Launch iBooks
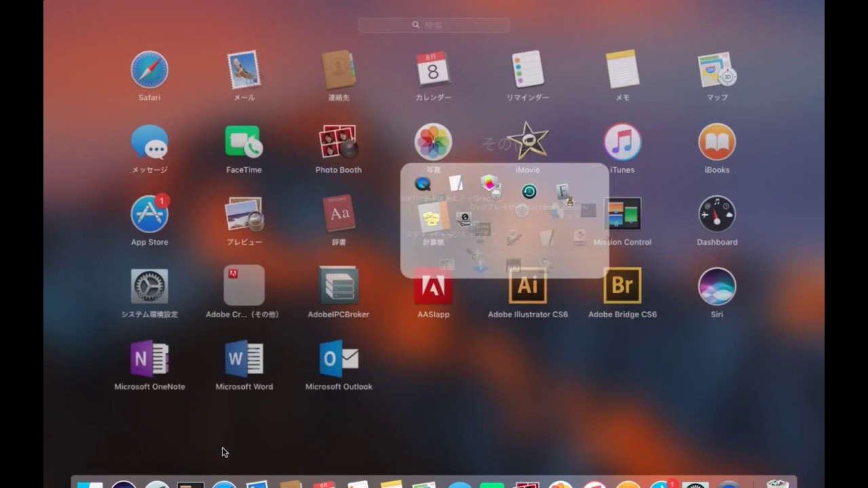The height and width of the screenshot is (488, 868). pos(717,142)
